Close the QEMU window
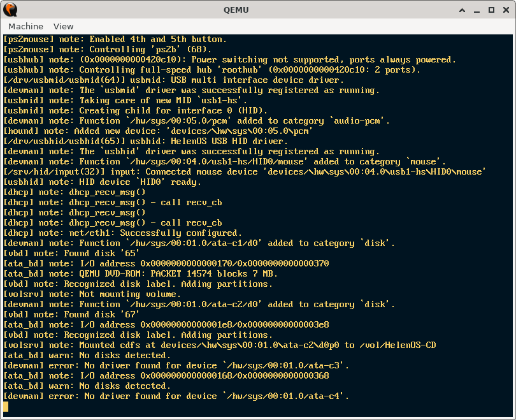Viewport: 516px width, 420px height. coord(506,10)
